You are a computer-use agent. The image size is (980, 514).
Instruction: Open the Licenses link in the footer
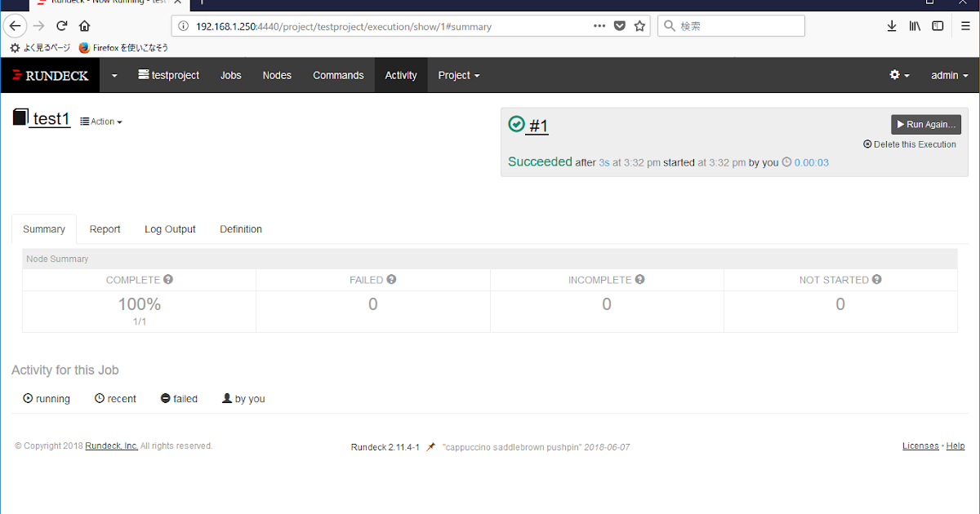point(920,445)
